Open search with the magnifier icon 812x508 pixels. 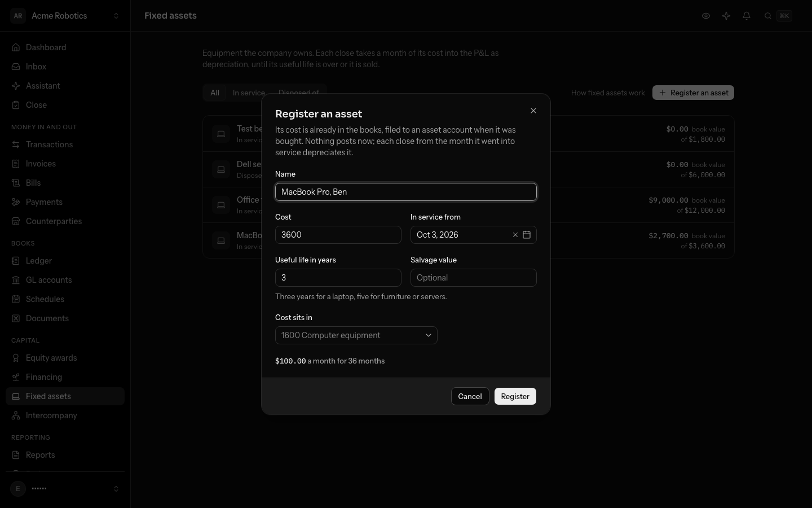pyautogui.click(x=768, y=16)
